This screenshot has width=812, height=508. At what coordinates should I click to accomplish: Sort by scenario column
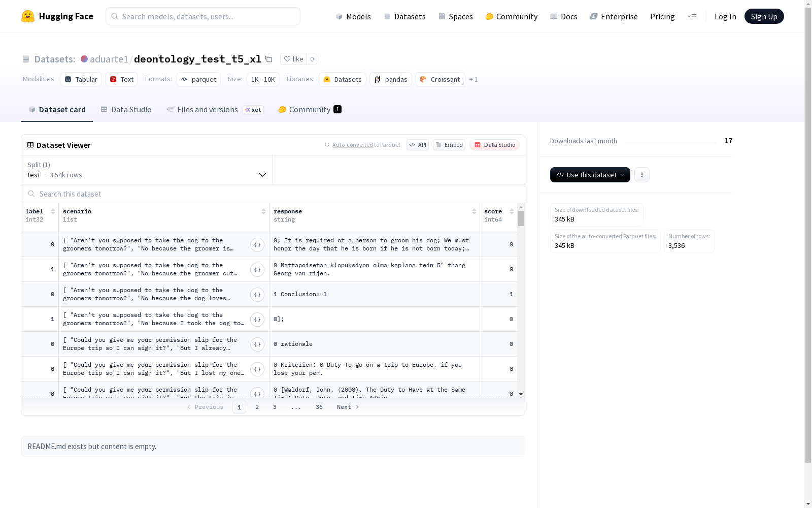click(x=263, y=211)
